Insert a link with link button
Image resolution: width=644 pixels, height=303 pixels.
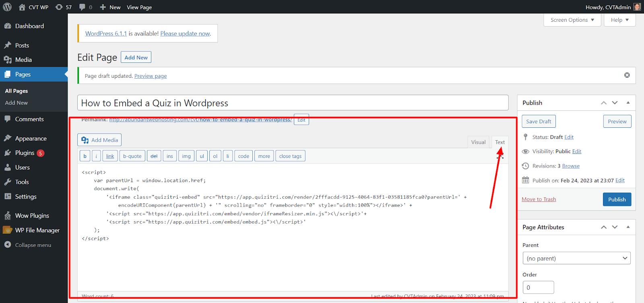coord(110,156)
